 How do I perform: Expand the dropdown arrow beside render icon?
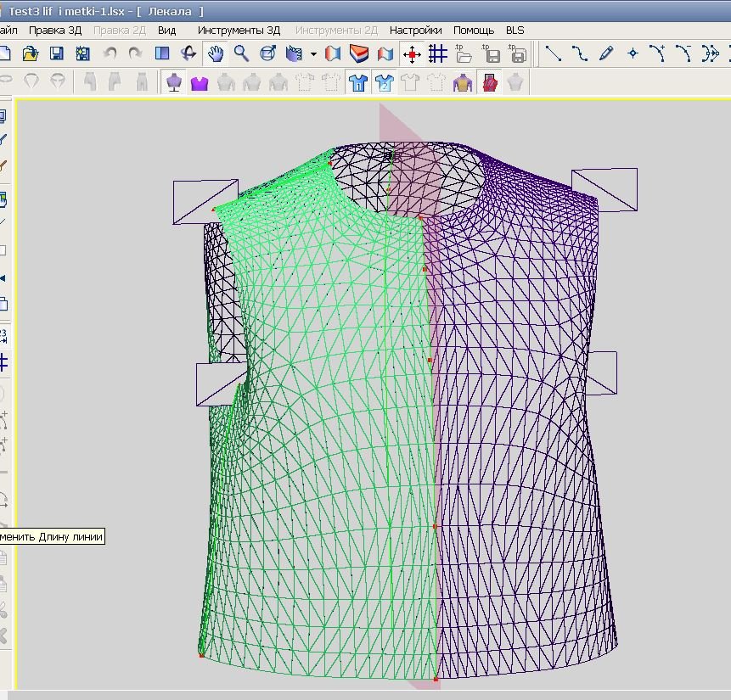point(313,54)
